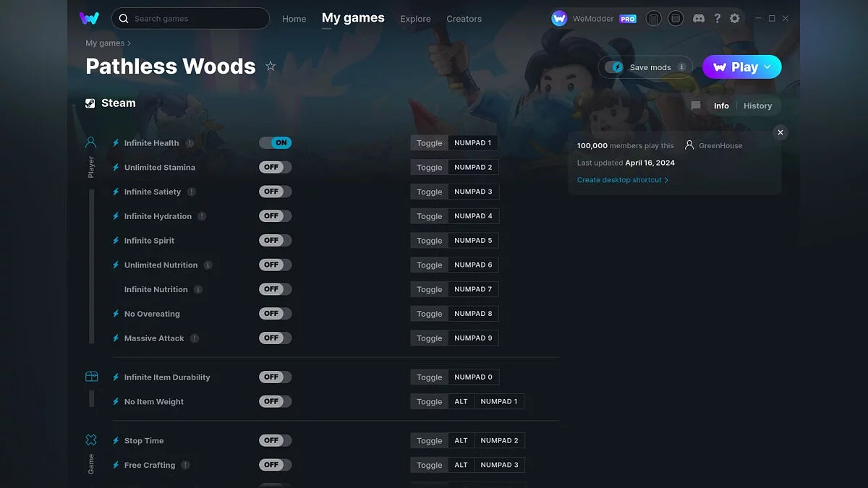Viewport: 868px width, 488px height.
Task: Show info for Massive Attack
Action: pos(195,338)
